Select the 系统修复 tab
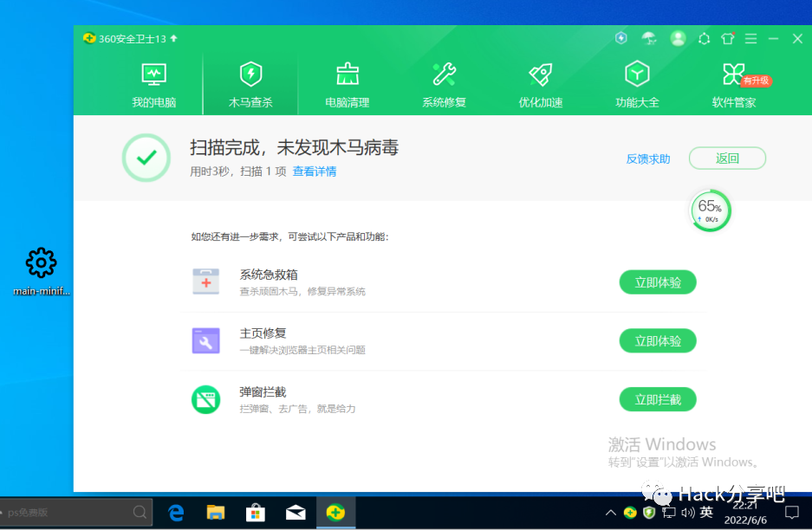This screenshot has height=530, width=812. point(444,86)
